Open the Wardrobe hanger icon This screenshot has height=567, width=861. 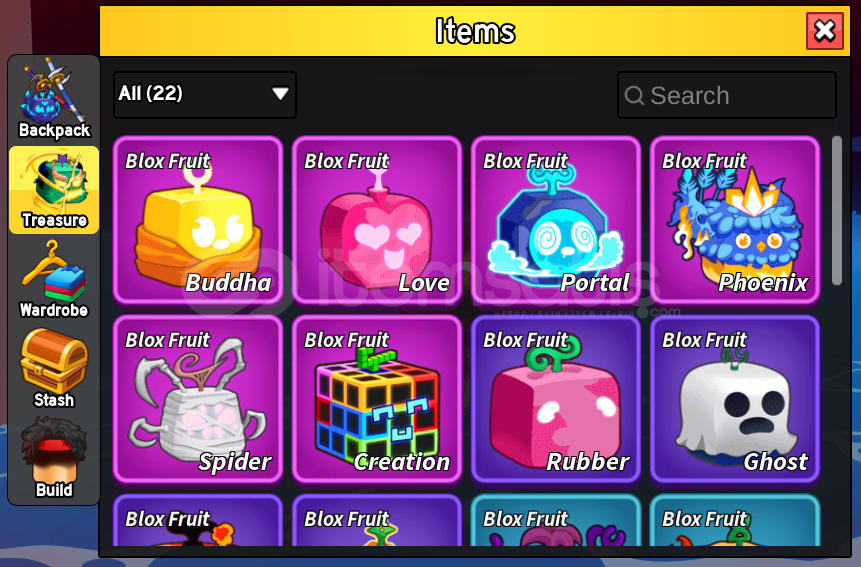(54, 280)
